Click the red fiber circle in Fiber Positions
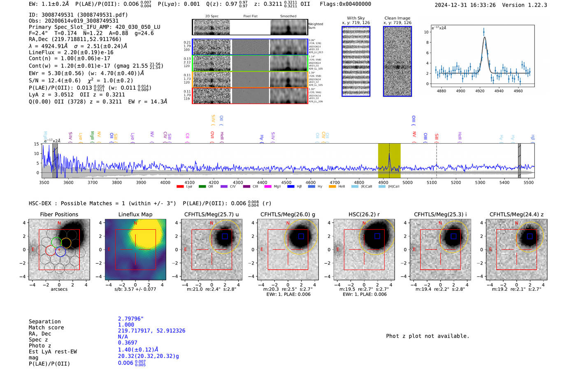Screen dimensions: 576x392 point(50,250)
